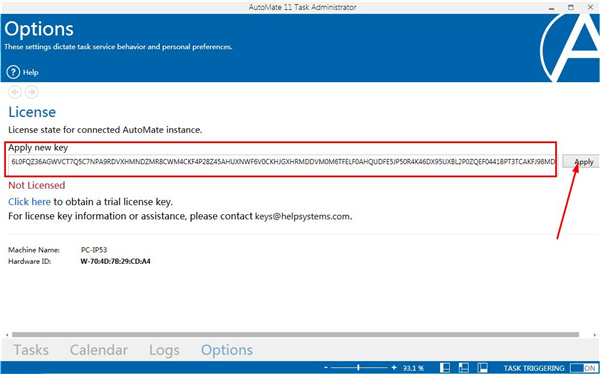Click the 93.1 % zoom value
This screenshot has width=600, height=374.
click(x=413, y=368)
